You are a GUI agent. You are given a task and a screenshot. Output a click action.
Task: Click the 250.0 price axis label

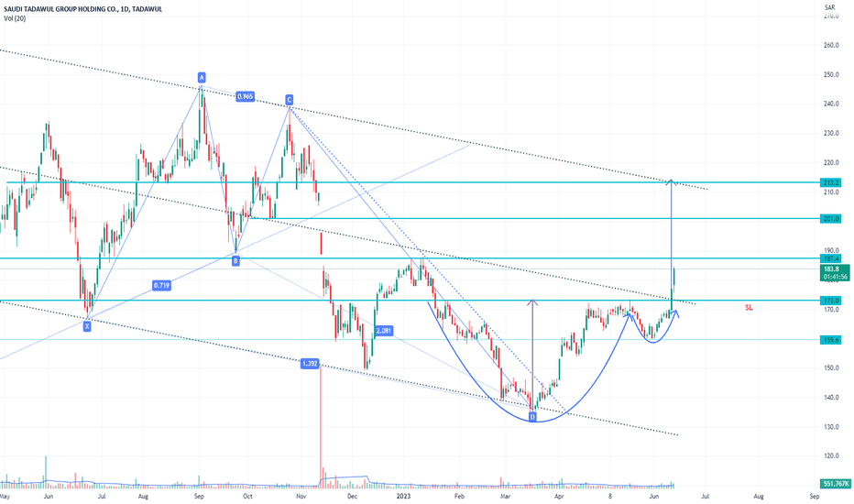831,74
